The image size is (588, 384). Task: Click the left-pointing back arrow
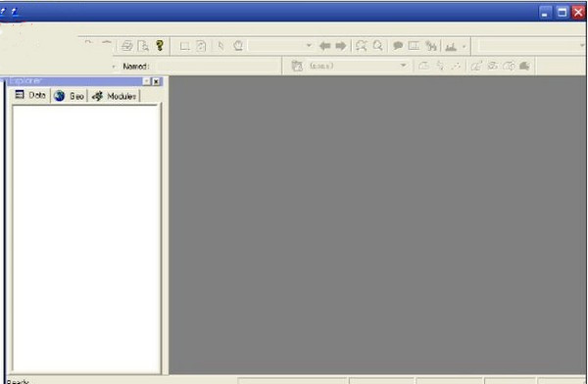[324, 46]
